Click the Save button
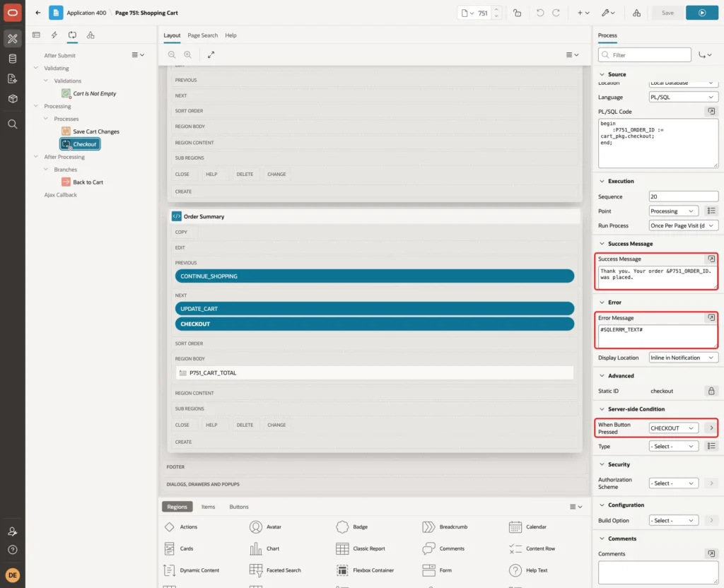 pos(667,13)
